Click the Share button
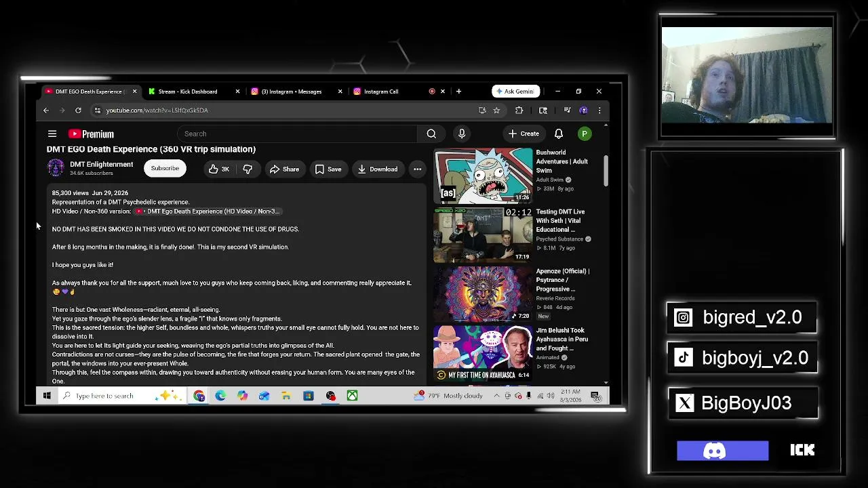Image resolution: width=868 pixels, height=488 pixels. click(284, 169)
